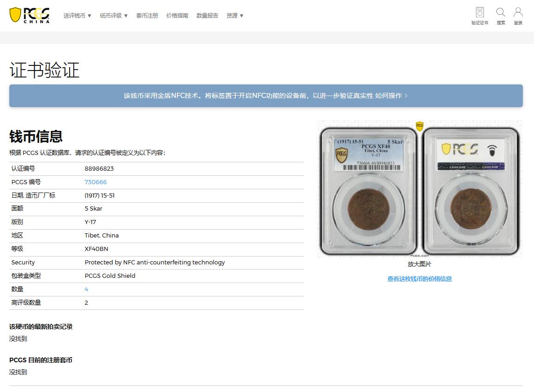This screenshot has width=534, height=392.
Task: Click 放大图片 to enlarge the coin
Action: click(419, 263)
